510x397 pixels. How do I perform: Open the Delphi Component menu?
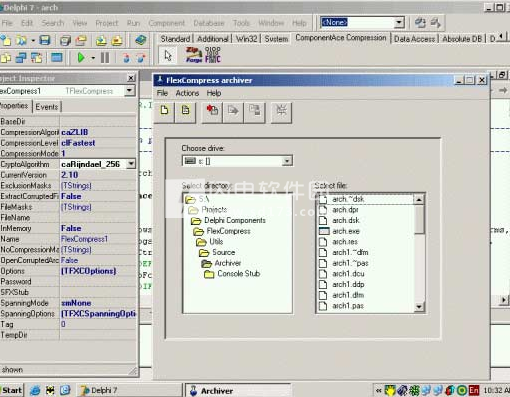pos(167,23)
